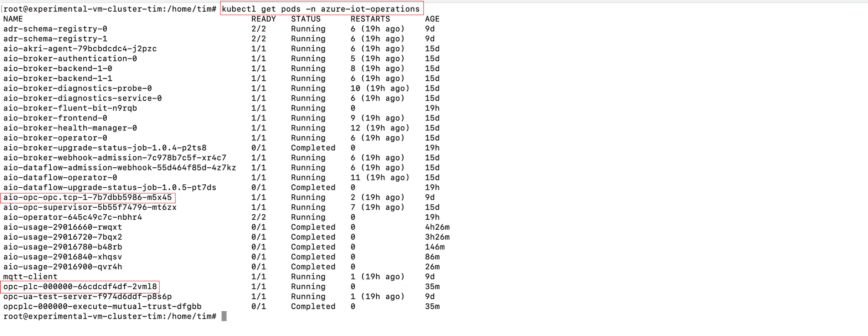Click pod aio-usage-29016840-xhqsv
This screenshot has width=868, height=336.
62,257
